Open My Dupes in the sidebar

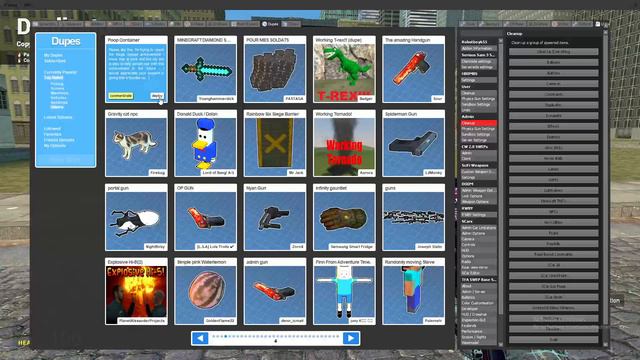click(x=53, y=55)
